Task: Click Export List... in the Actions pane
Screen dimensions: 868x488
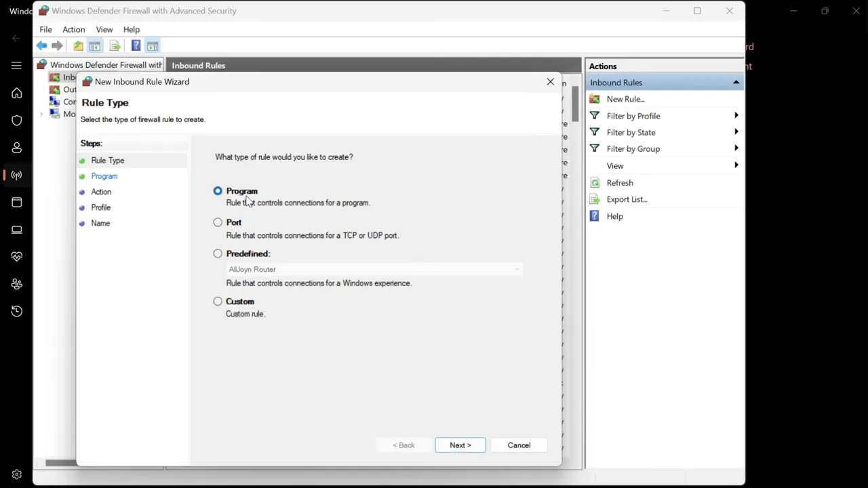Action: click(627, 199)
